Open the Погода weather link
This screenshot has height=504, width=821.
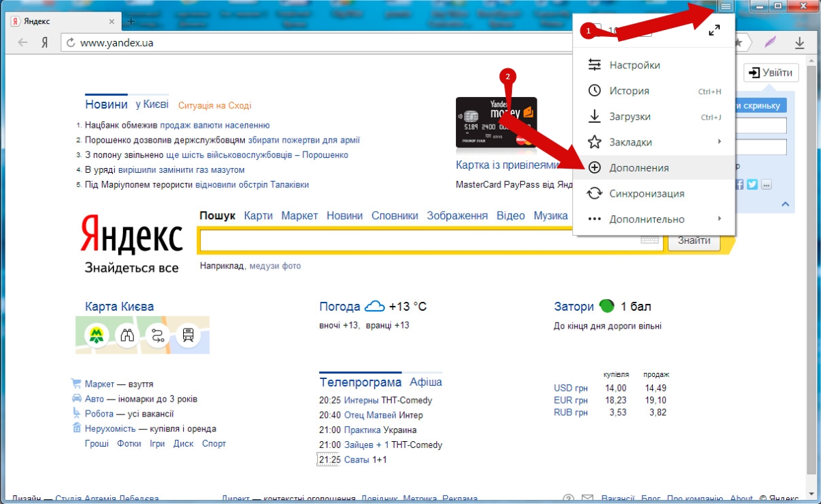tap(340, 307)
